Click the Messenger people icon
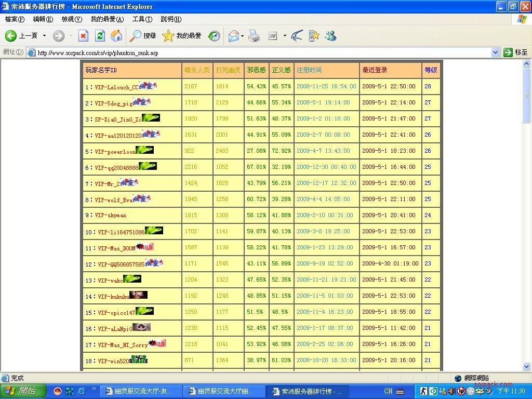This screenshot has width=532, height=399. click(330, 36)
